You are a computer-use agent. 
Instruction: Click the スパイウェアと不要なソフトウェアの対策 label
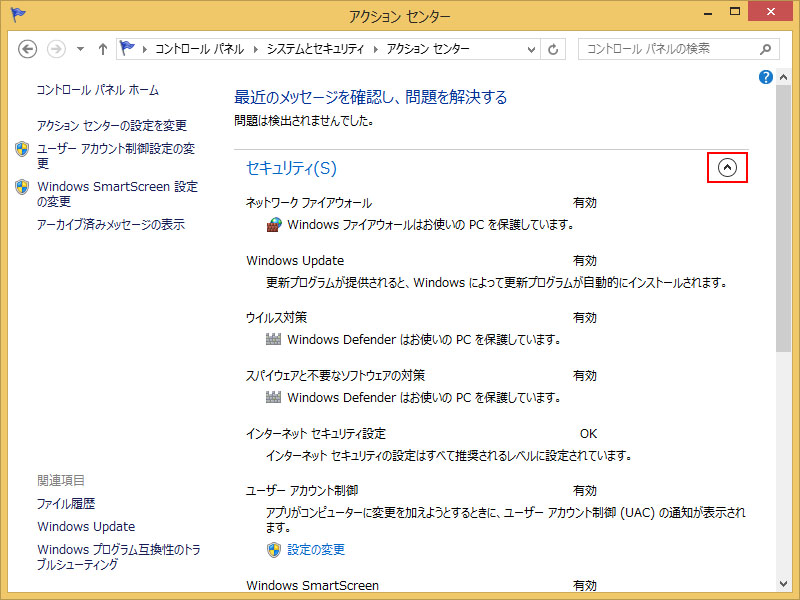tap(336, 376)
